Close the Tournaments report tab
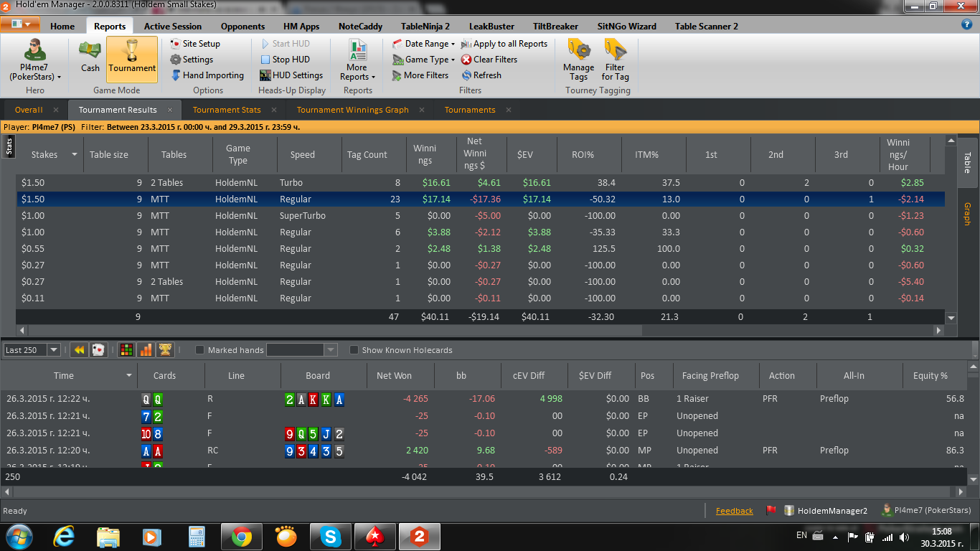 point(509,110)
